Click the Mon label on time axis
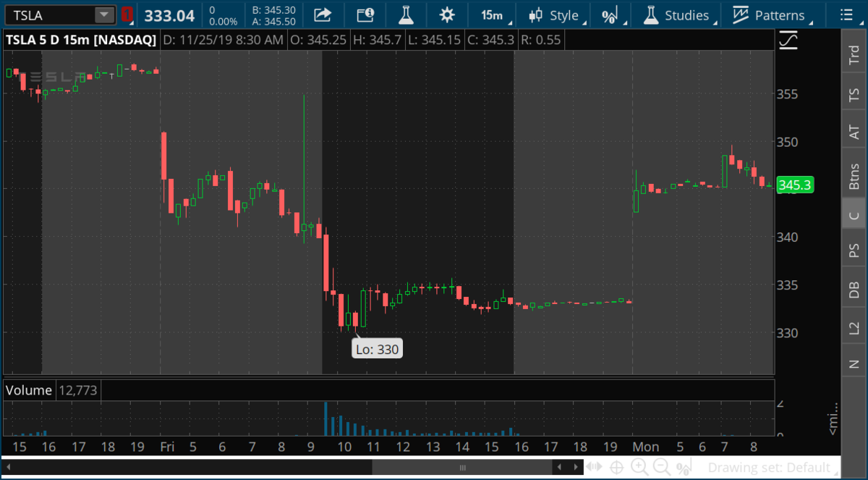The image size is (868, 480). [x=646, y=447]
